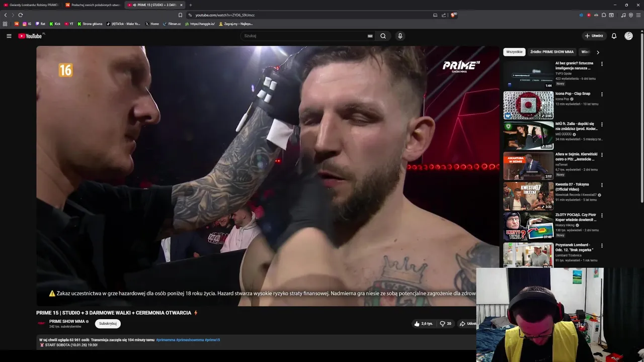Image resolution: width=644 pixels, height=362 pixels.
Task: Open the browser extensions puzzle icon
Action: (604, 15)
